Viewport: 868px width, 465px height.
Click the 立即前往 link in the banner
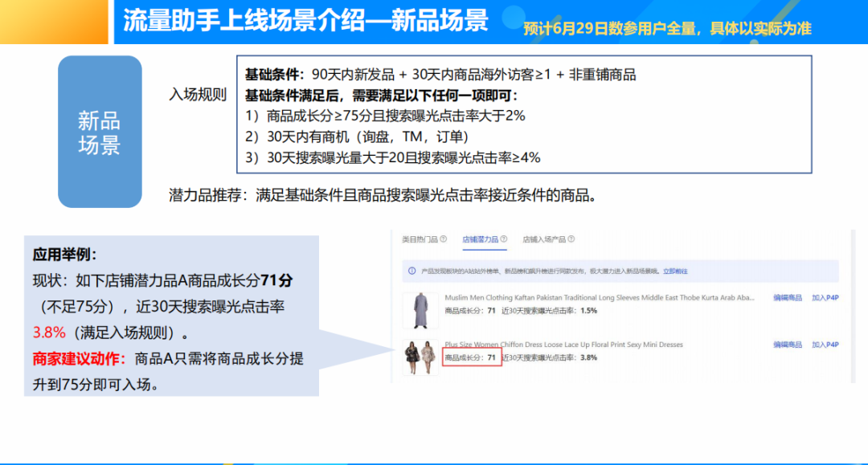[674, 271]
